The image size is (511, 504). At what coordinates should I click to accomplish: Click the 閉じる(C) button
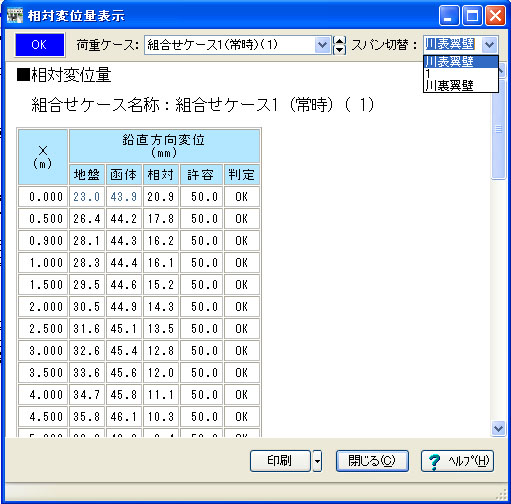point(372,461)
